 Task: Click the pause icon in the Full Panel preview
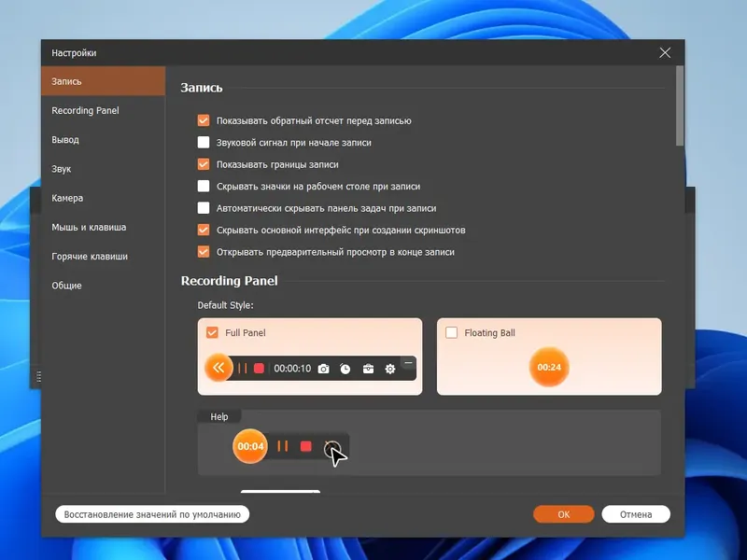243,368
